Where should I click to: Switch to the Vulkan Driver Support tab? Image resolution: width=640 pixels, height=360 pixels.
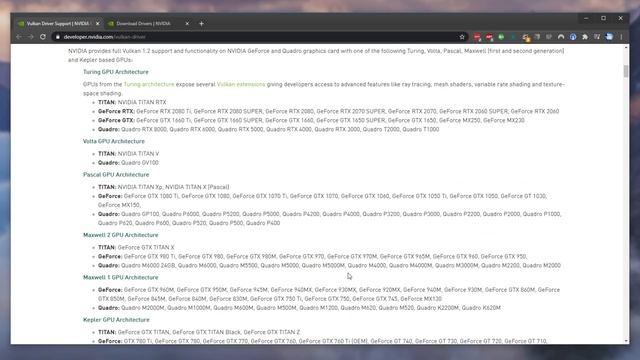click(x=59, y=24)
